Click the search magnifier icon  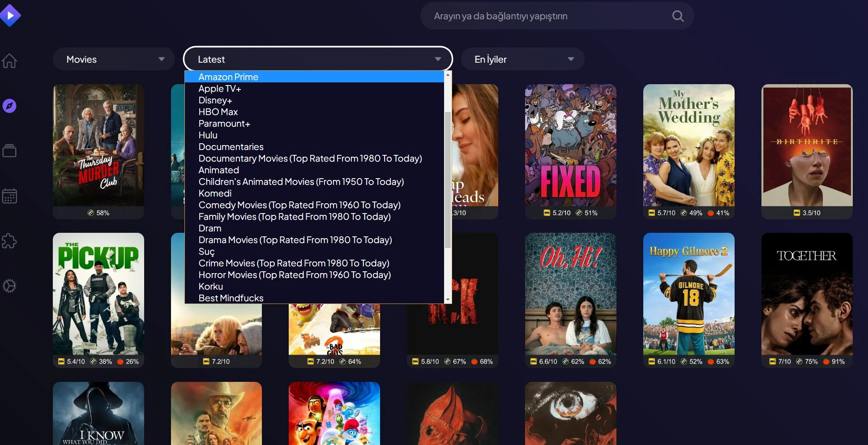[x=678, y=16]
